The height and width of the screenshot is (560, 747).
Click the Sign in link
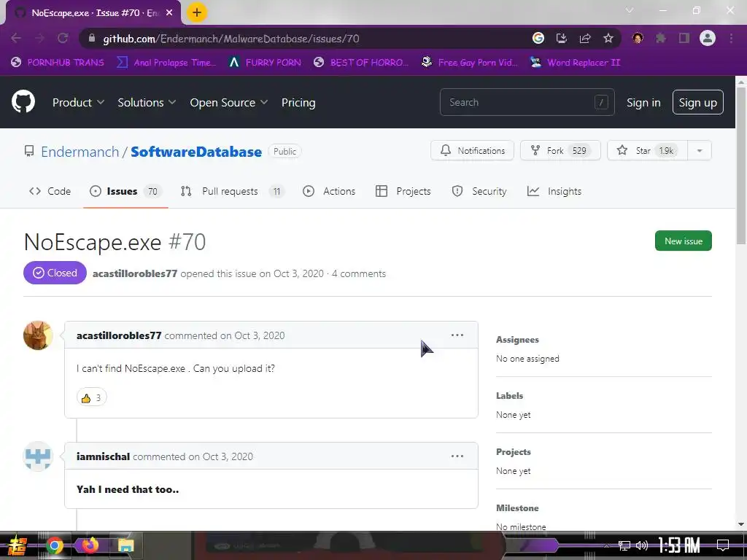pyautogui.click(x=643, y=102)
